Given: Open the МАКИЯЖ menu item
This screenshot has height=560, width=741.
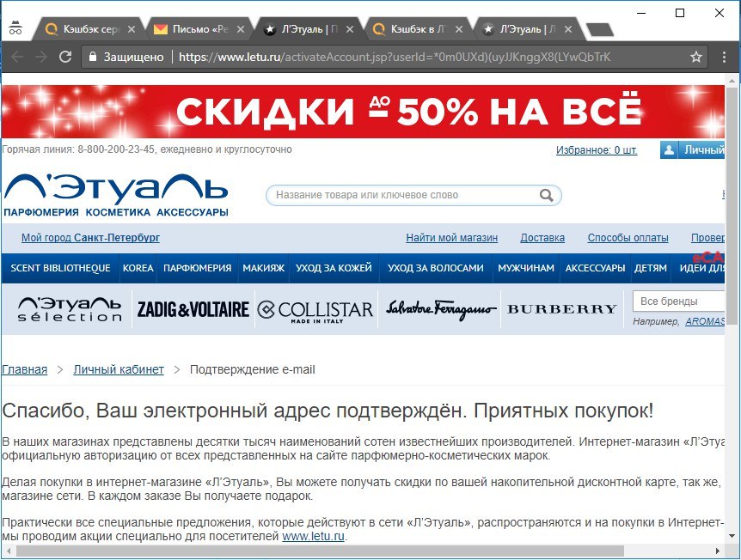Looking at the screenshot, I should pyautogui.click(x=264, y=268).
